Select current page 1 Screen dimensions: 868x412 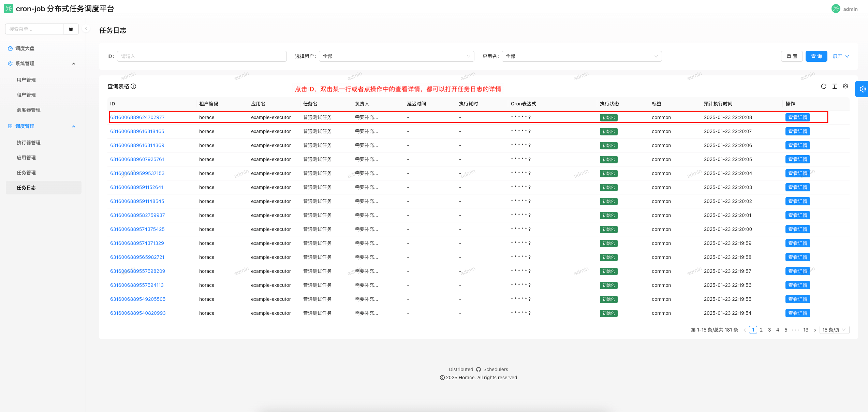click(753, 330)
